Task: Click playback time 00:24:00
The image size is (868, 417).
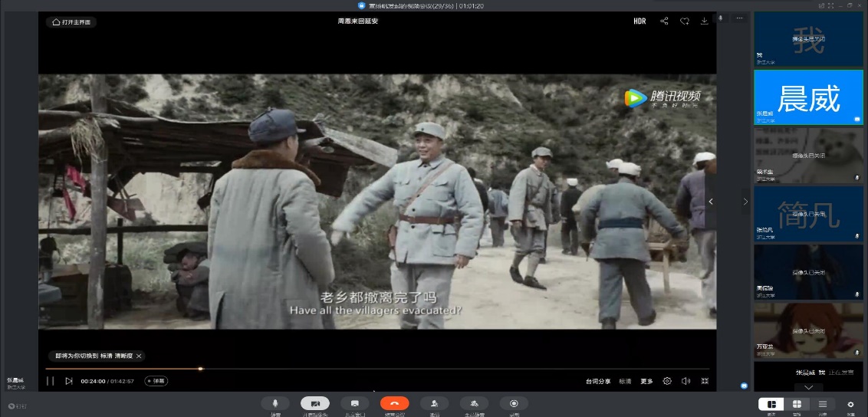Action: pyautogui.click(x=93, y=382)
